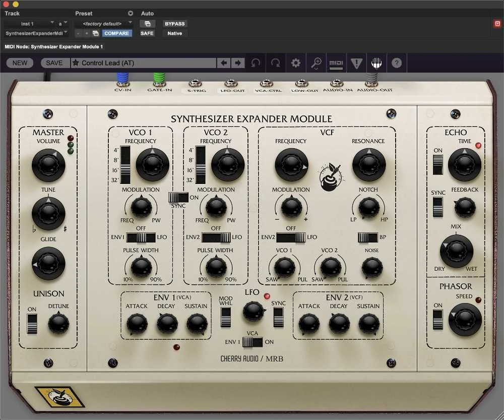The image size is (504, 420).
Task: Toggle the Echo SYNC switch
Action: 438,207
